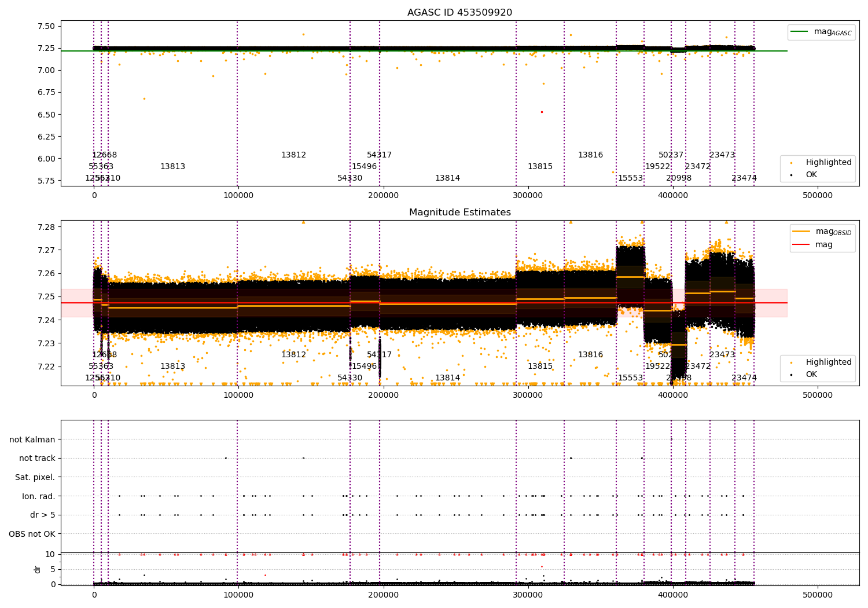Screen dimensions: 868x608
Task: Click the 6.25 y-axis tick label
Action: point(46,137)
